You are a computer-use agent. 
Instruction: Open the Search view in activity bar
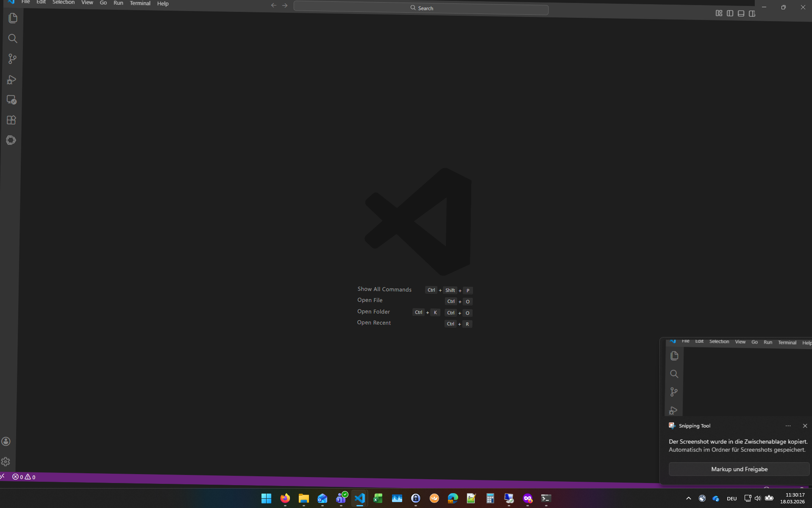pos(13,39)
